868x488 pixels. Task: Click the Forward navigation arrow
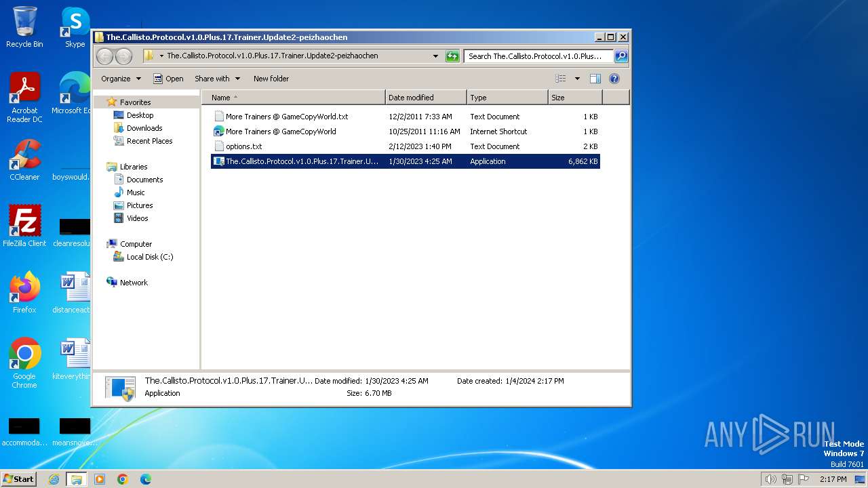[123, 56]
